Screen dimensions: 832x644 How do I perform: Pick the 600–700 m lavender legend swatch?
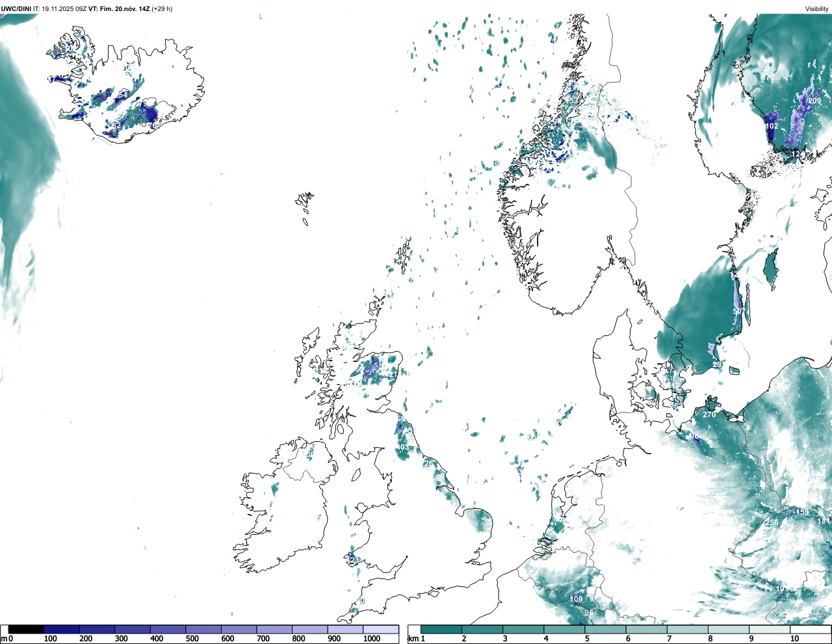pyautogui.click(x=239, y=629)
